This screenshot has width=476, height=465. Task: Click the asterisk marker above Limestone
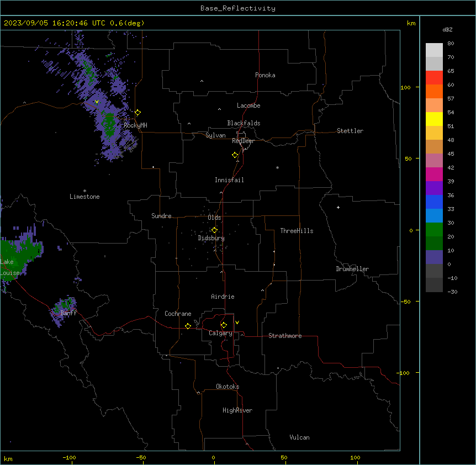pos(84,191)
